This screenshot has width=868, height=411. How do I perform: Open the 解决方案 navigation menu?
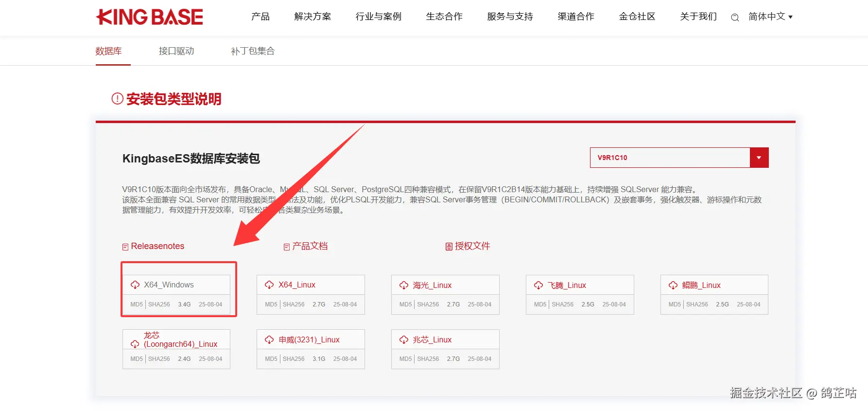click(312, 17)
